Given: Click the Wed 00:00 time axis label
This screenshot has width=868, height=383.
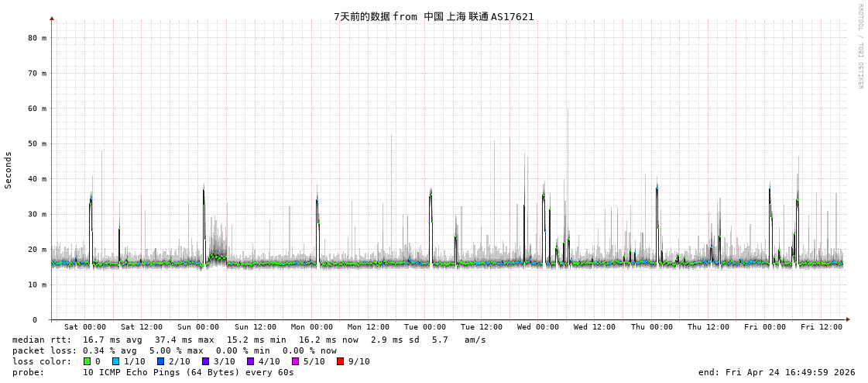Looking at the screenshot, I should pyautogui.click(x=538, y=327).
